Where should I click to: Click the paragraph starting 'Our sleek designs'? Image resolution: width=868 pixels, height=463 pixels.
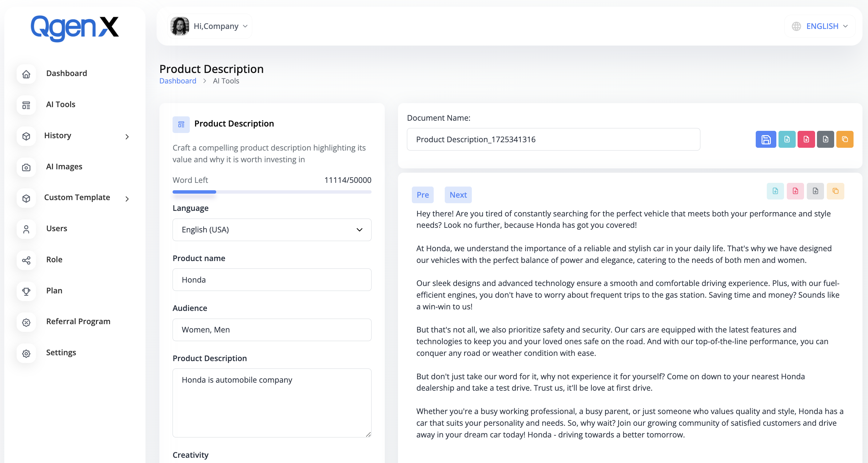click(628, 295)
